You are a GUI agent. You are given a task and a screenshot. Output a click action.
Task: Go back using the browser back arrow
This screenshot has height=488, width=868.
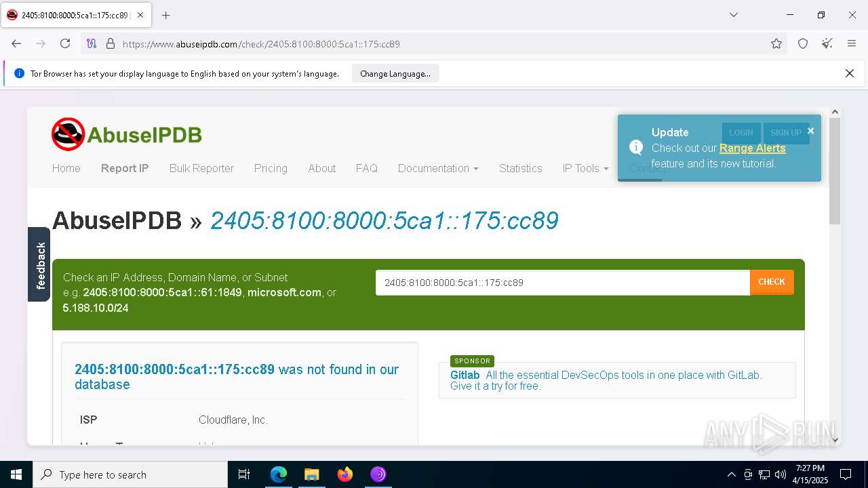click(x=16, y=43)
